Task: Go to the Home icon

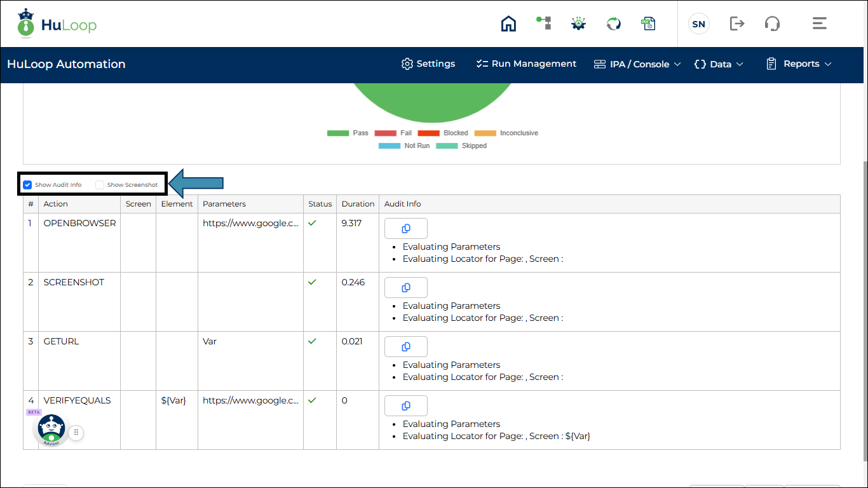Action: pyautogui.click(x=508, y=24)
